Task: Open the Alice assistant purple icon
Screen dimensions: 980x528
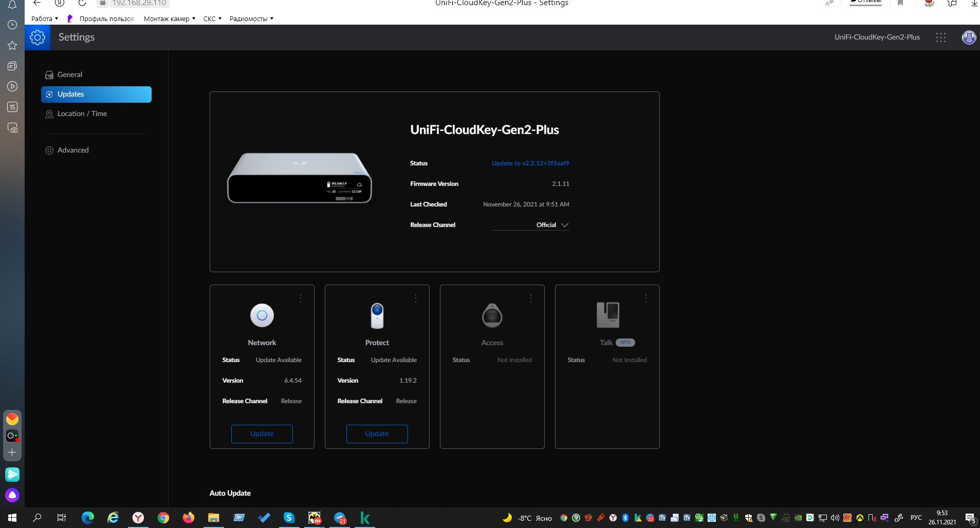Action: [12, 495]
